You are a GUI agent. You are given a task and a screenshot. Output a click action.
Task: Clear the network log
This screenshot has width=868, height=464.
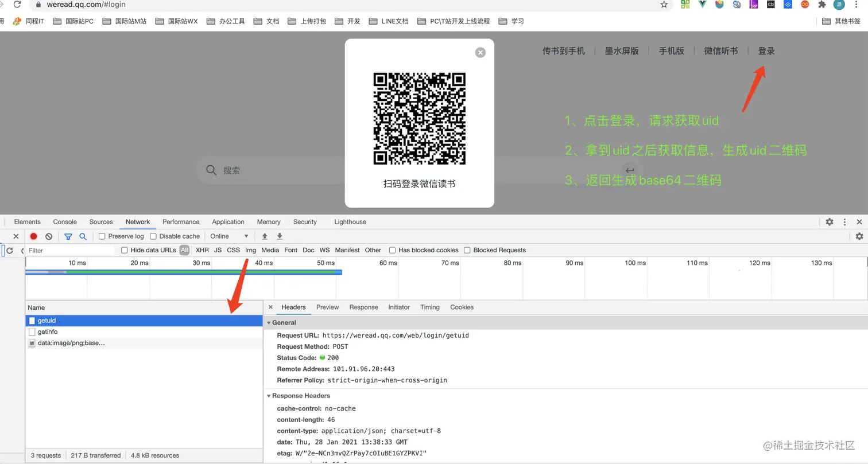click(49, 236)
